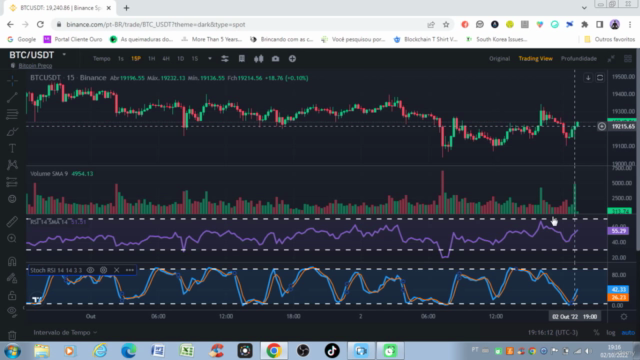Select the trend line drawing tool
The image size is (640, 360).
click(12, 98)
